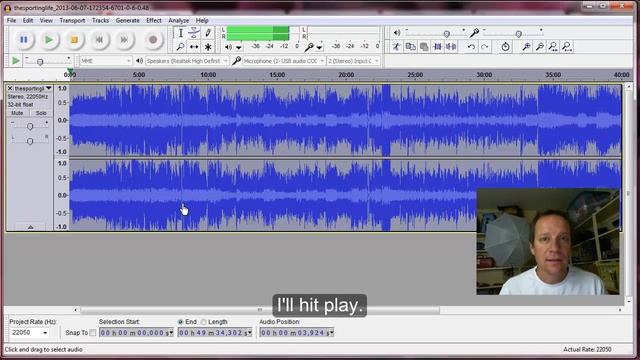Click the output speaker meter icon
Screen dimensions: 640x360
click(229, 47)
